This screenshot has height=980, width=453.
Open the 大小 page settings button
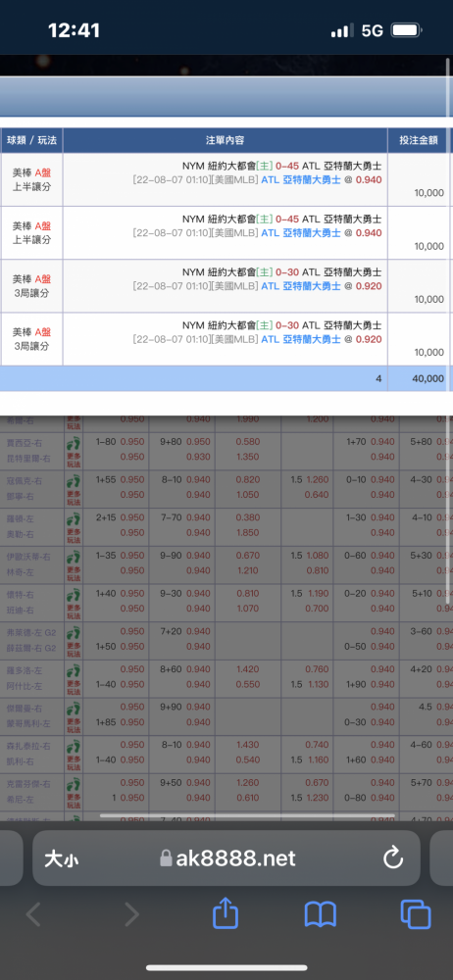coord(62,858)
